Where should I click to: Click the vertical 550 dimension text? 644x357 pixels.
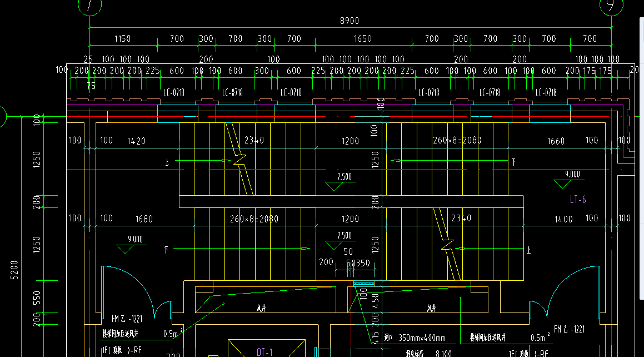[x=37, y=298]
